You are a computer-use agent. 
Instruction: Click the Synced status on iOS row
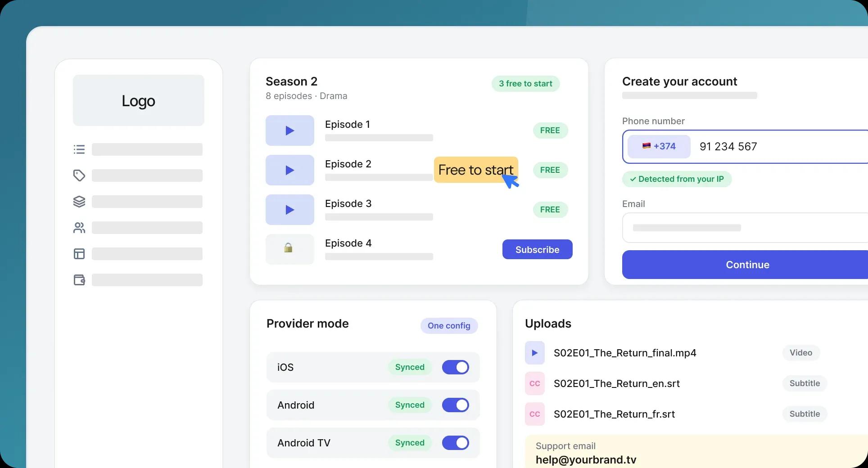point(410,367)
